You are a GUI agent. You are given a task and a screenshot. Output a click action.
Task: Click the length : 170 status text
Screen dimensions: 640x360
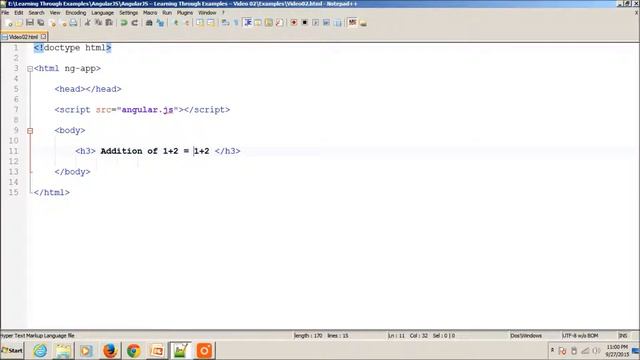coord(308,336)
